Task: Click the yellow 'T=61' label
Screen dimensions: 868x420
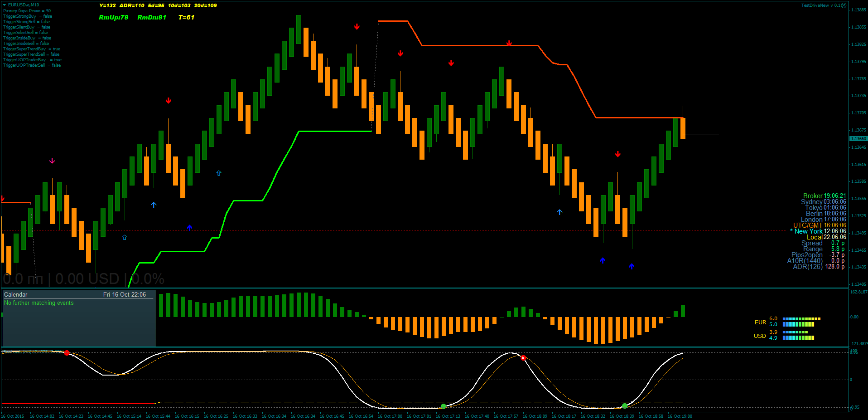Action: coord(186,17)
